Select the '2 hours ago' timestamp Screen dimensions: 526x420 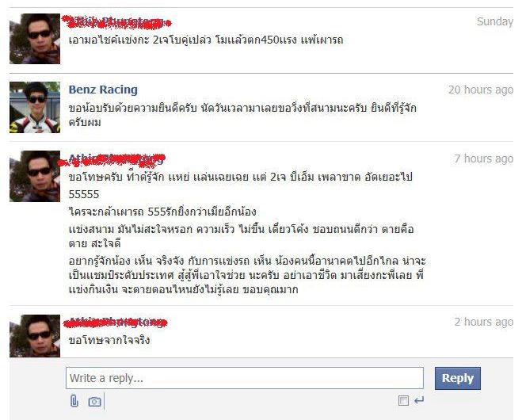[x=484, y=322]
